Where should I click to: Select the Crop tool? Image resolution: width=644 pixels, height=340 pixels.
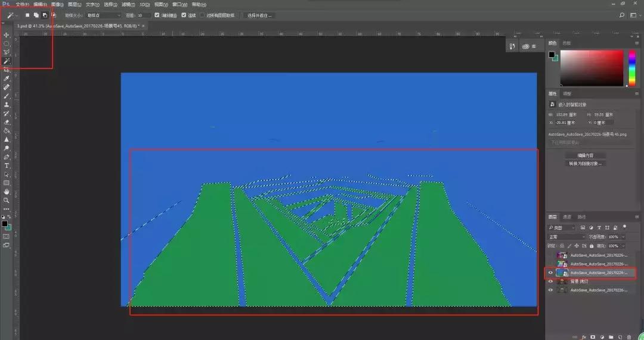pos(7,70)
